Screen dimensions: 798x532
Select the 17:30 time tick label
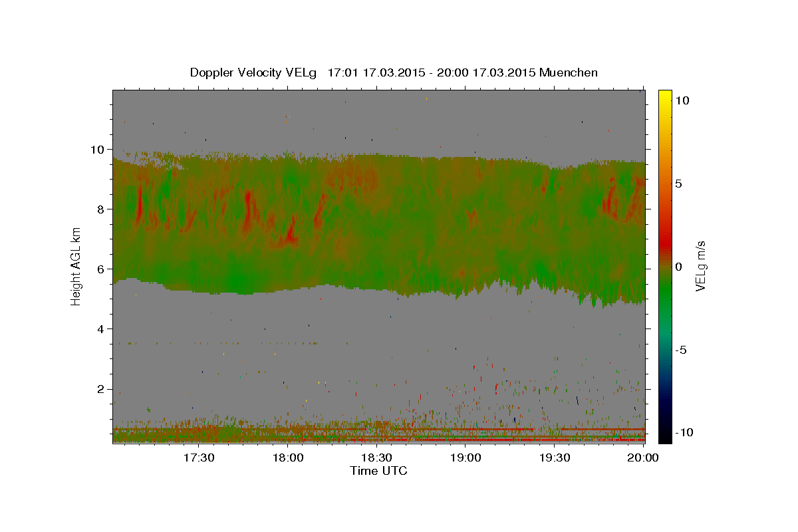pyautogui.click(x=199, y=458)
